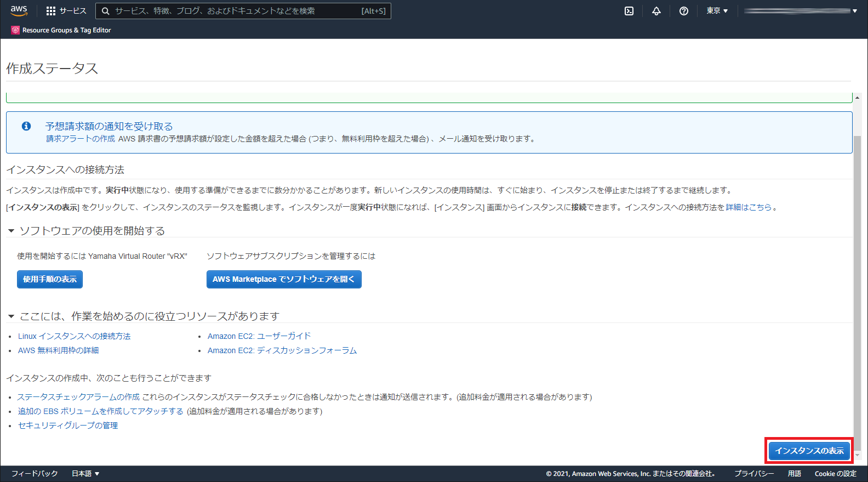Click AWS Marketplace でソフトウェアを開く button

pos(284,279)
